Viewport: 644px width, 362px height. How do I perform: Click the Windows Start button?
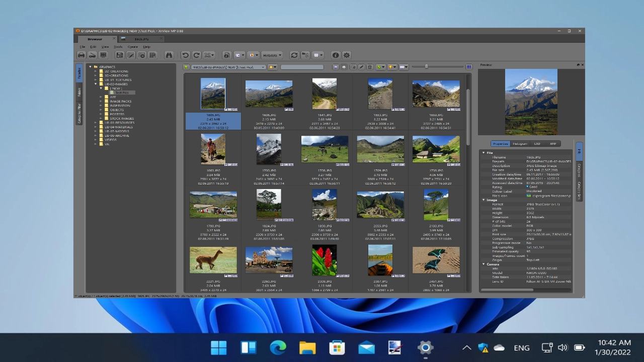coord(218,347)
